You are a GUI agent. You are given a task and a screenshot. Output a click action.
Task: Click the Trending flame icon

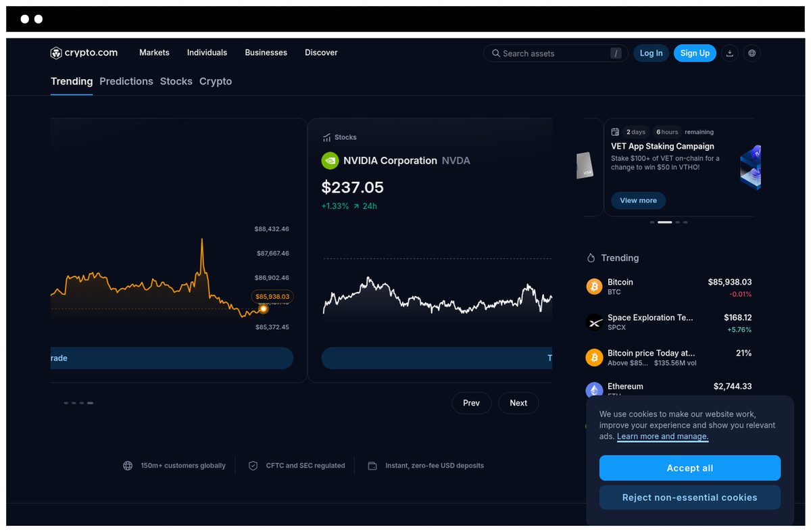point(591,258)
